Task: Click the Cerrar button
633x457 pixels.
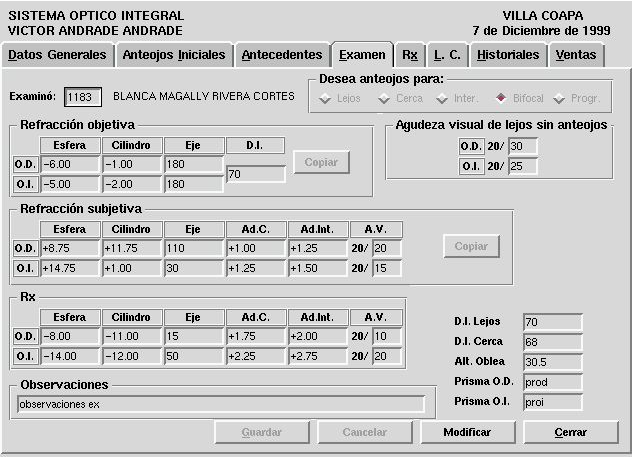Action: (571, 432)
